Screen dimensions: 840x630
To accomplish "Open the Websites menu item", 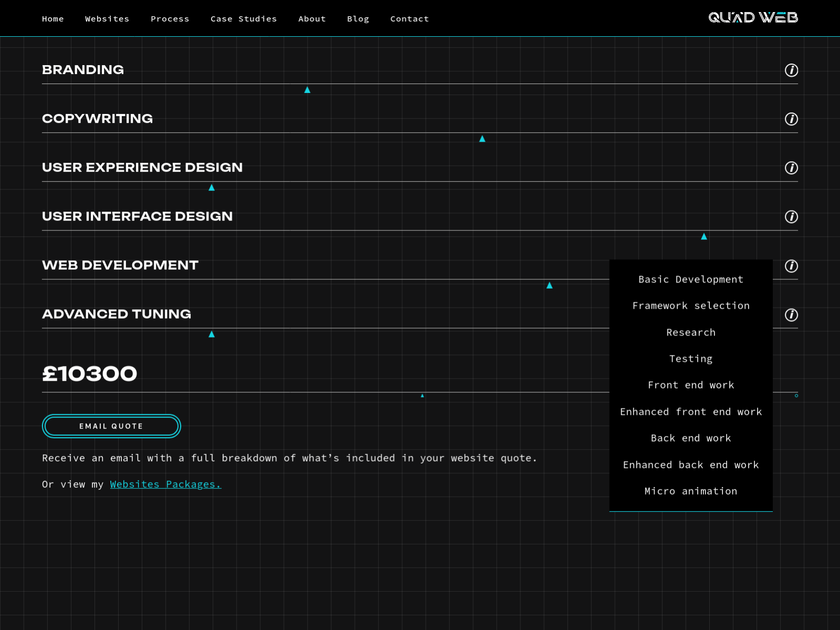I will (x=107, y=19).
